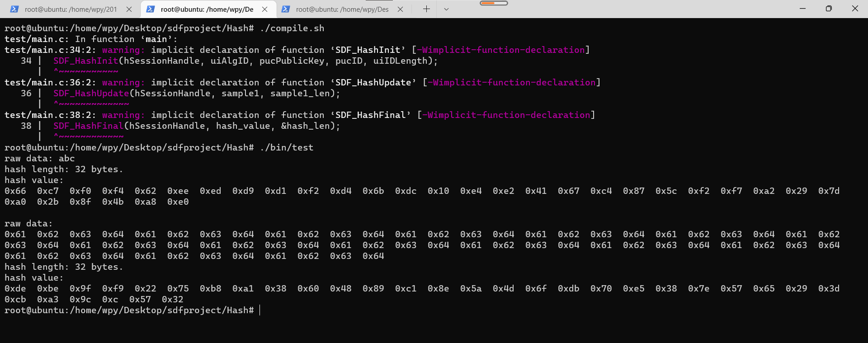Open a new terminal tab with the plus button

426,9
